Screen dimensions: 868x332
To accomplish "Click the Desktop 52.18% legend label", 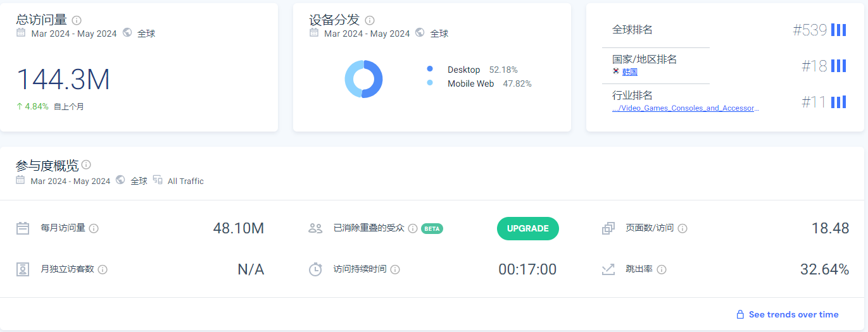I will pos(482,70).
